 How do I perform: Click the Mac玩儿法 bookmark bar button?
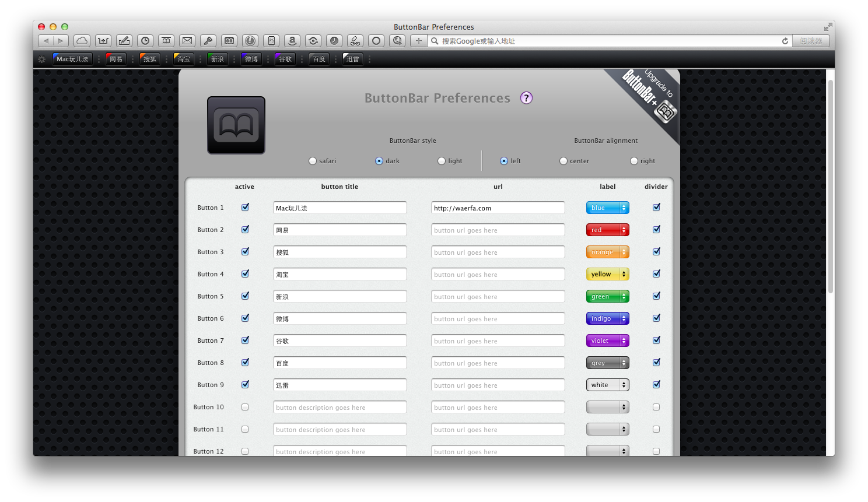point(72,59)
